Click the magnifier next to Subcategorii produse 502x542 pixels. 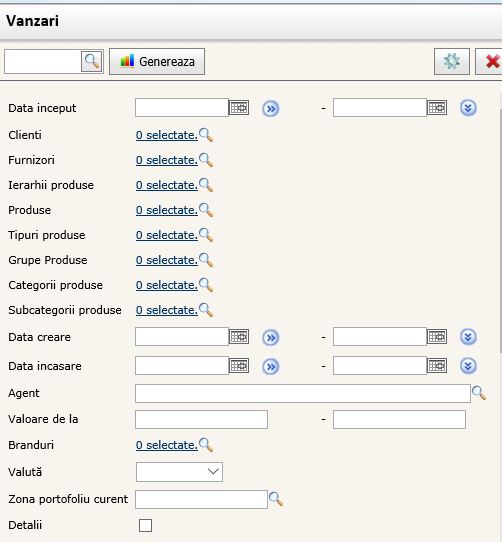click(x=206, y=310)
